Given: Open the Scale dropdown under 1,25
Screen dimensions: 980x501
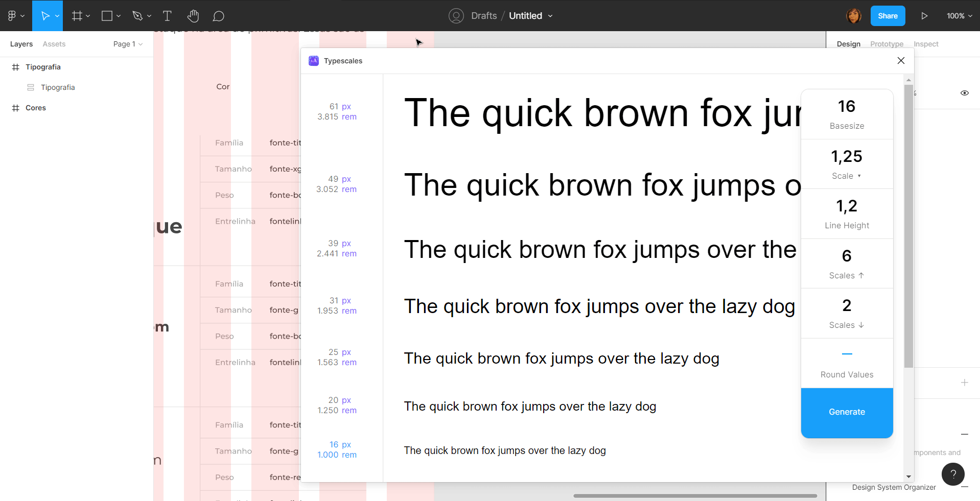Looking at the screenshot, I should pyautogui.click(x=847, y=176).
